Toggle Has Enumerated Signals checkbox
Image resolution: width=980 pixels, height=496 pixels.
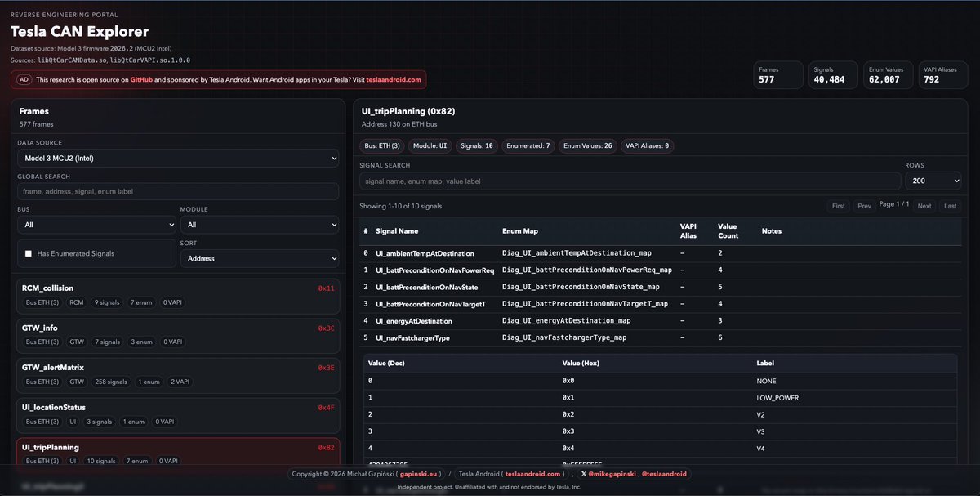click(29, 253)
